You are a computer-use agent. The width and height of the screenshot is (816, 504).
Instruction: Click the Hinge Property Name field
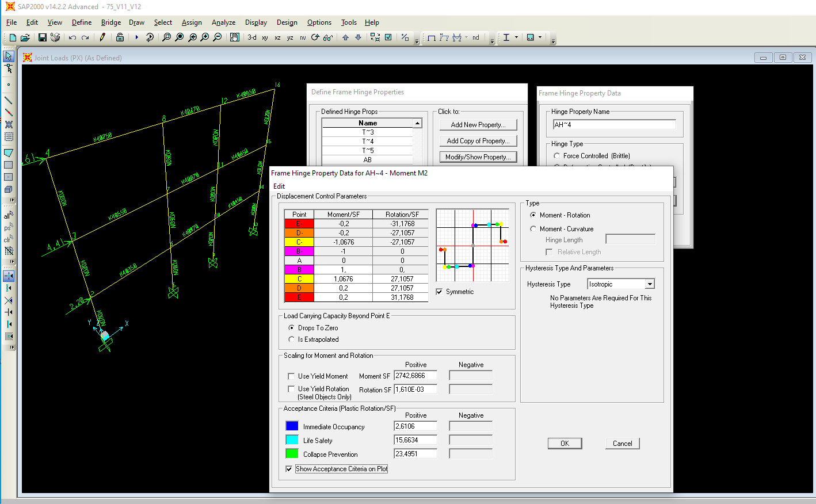(x=614, y=125)
